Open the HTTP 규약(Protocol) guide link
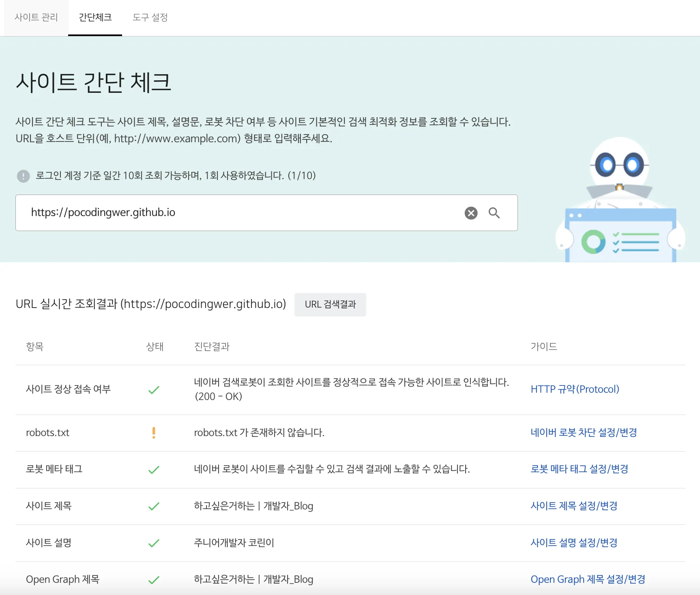The height and width of the screenshot is (595, 700). (x=575, y=389)
